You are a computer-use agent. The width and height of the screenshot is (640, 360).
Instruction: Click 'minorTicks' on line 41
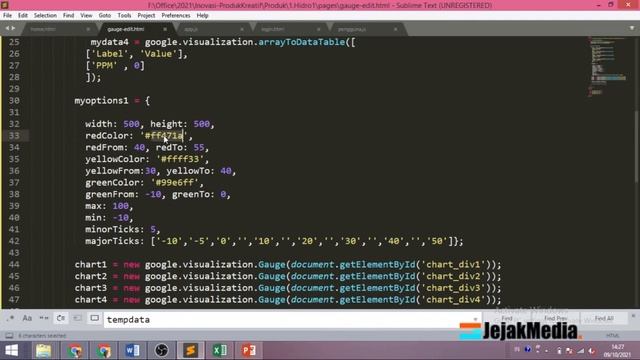pos(112,229)
